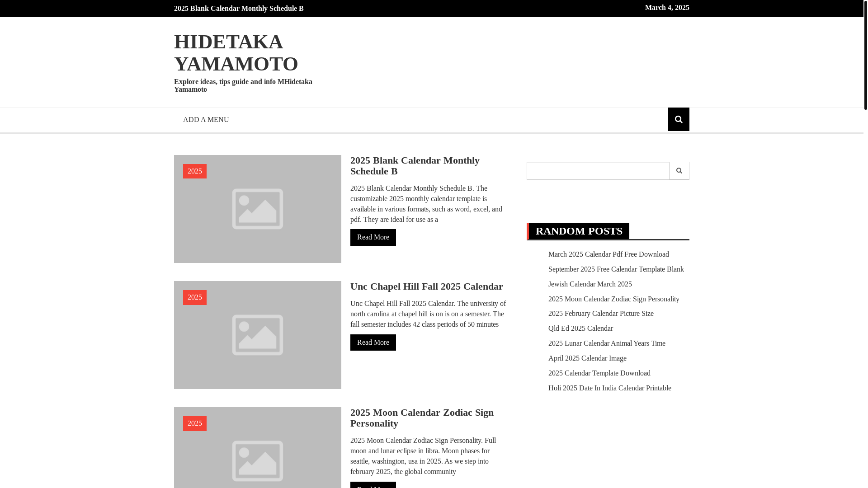The width and height of the screenshot is (868, 488).
Task: Click the 2025 tag on Moon Calendar thumbnail
Action: (x=195, y=423)
